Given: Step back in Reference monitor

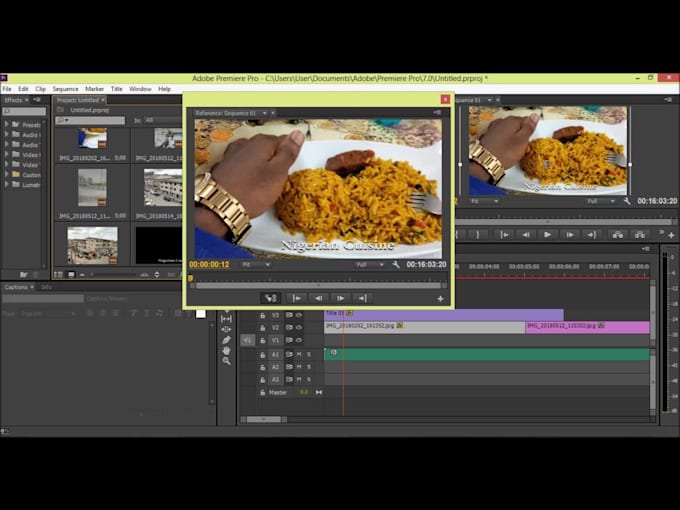Looking at the screenshot, I should [319, 298].
